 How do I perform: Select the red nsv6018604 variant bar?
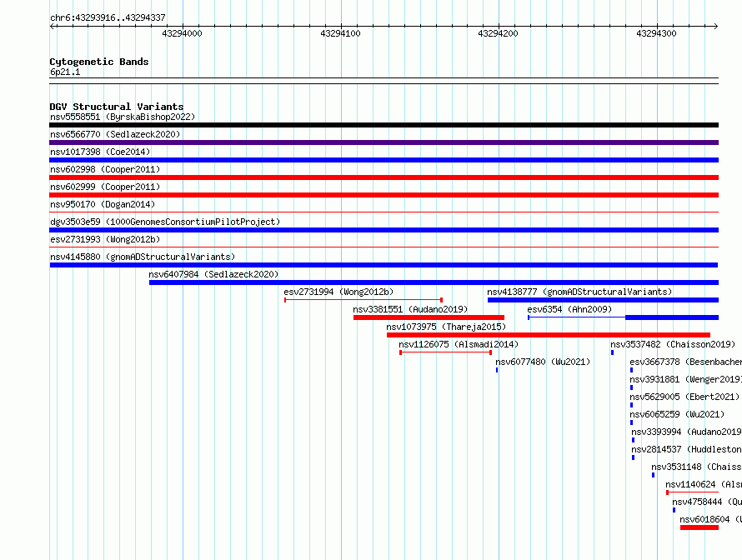pos(699,527)
